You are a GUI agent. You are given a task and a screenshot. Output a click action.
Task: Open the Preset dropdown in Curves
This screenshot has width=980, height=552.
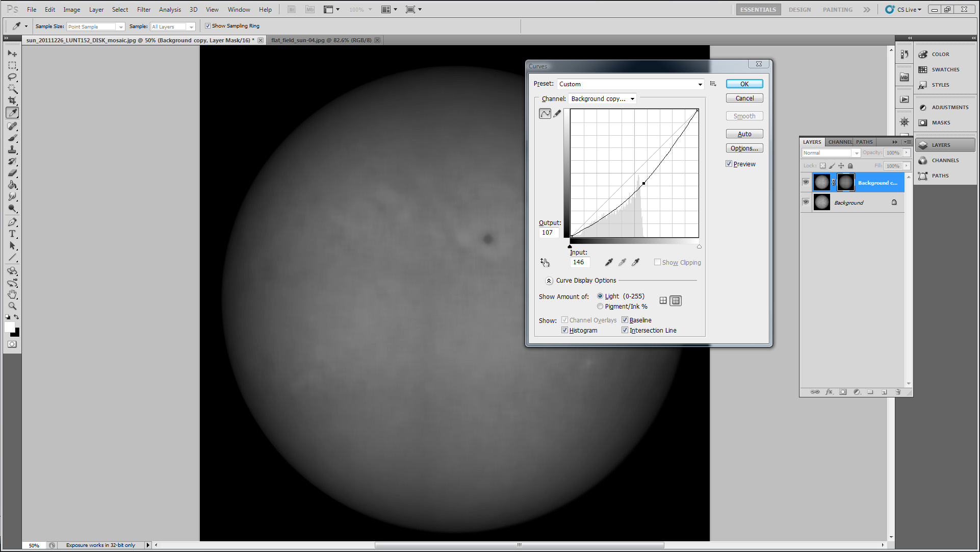(x=631, y=84)
